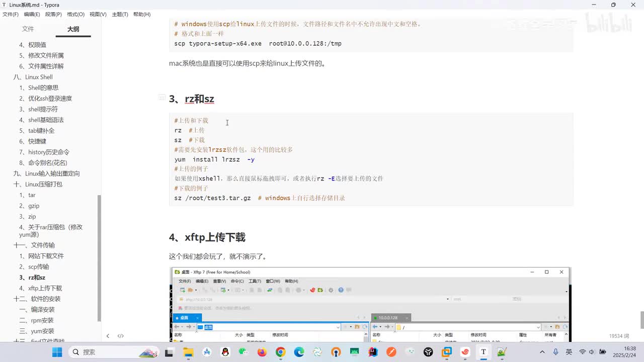Click the embedded Xftp screenshot image

pyautogui.click(x=370, y=305)
